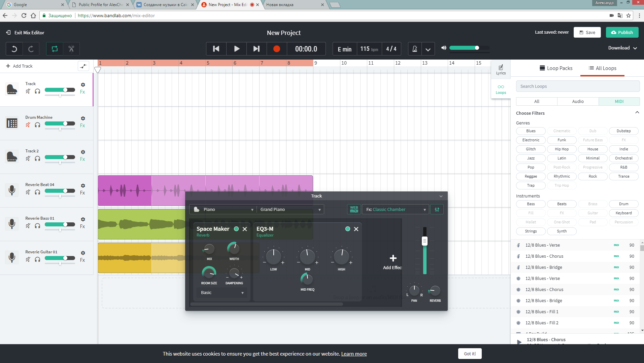Solo the first Track with headphones

(x=37, y=91)
